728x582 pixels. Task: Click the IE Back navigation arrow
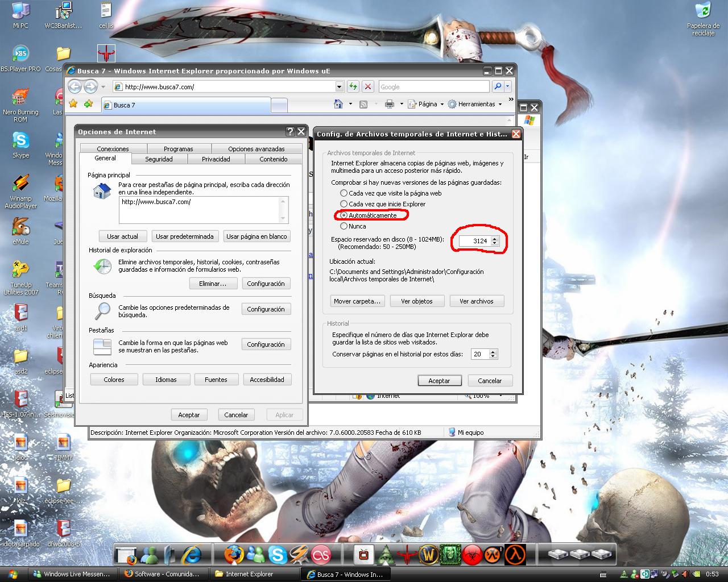(x=75, y=87)
